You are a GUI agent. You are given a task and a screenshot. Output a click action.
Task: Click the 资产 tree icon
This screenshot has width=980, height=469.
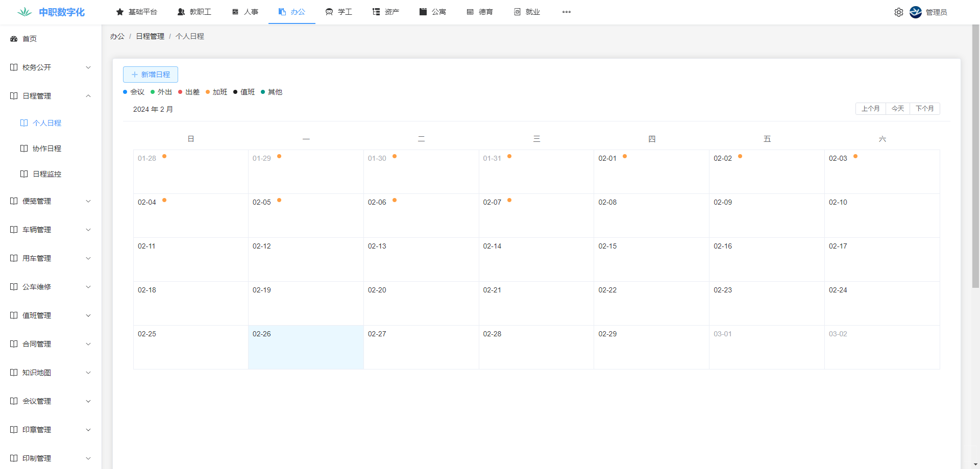[x=376, y=12]
